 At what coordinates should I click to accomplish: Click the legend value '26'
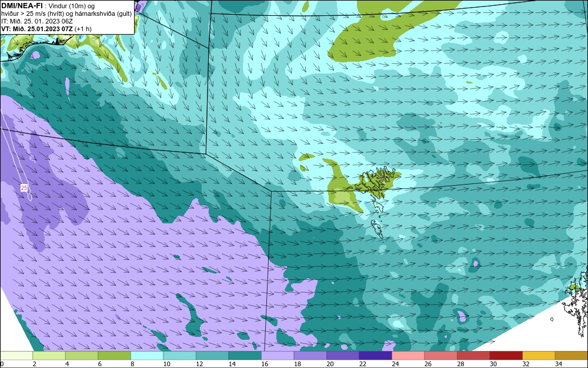click(427, 364)
